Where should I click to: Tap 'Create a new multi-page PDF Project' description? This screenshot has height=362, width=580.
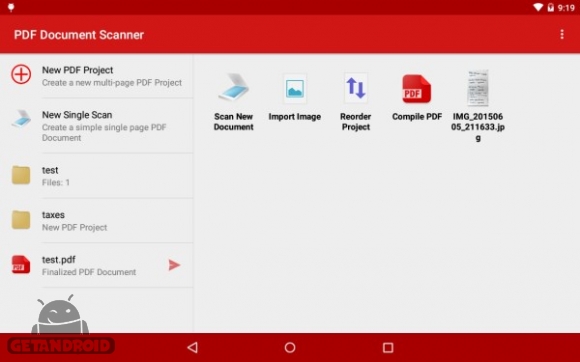point(112,82)
